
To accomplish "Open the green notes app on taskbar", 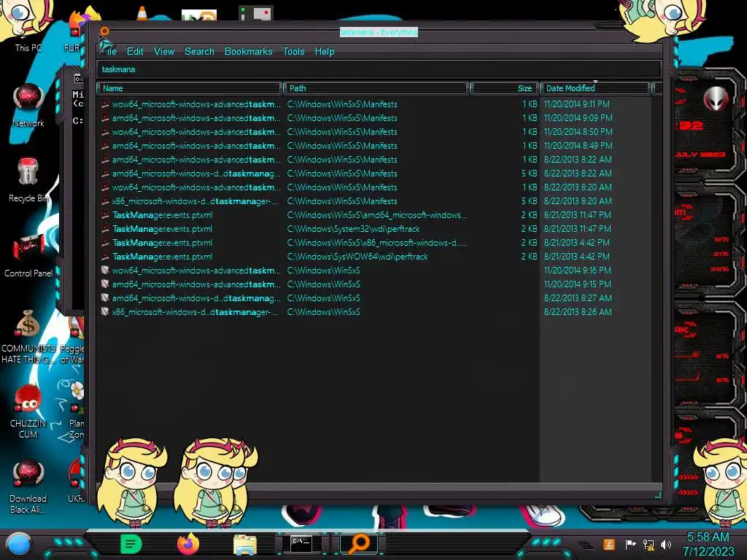I will click(131, 544).
